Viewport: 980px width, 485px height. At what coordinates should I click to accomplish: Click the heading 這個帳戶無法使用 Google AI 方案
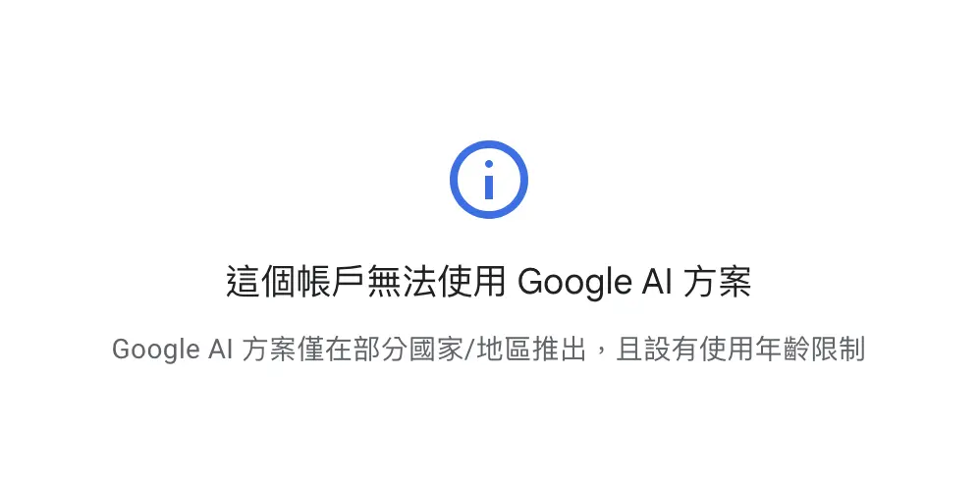coord(489,281)
